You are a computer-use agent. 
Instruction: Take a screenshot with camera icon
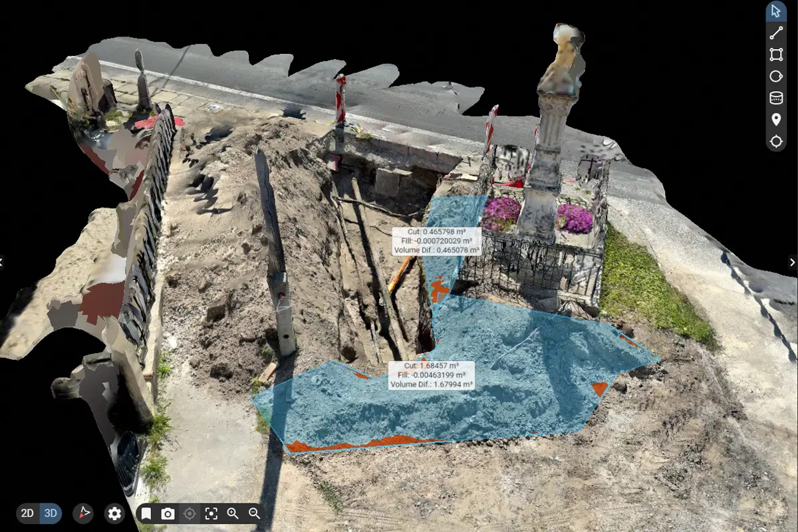pyautogui.click(x=168, y=513)
